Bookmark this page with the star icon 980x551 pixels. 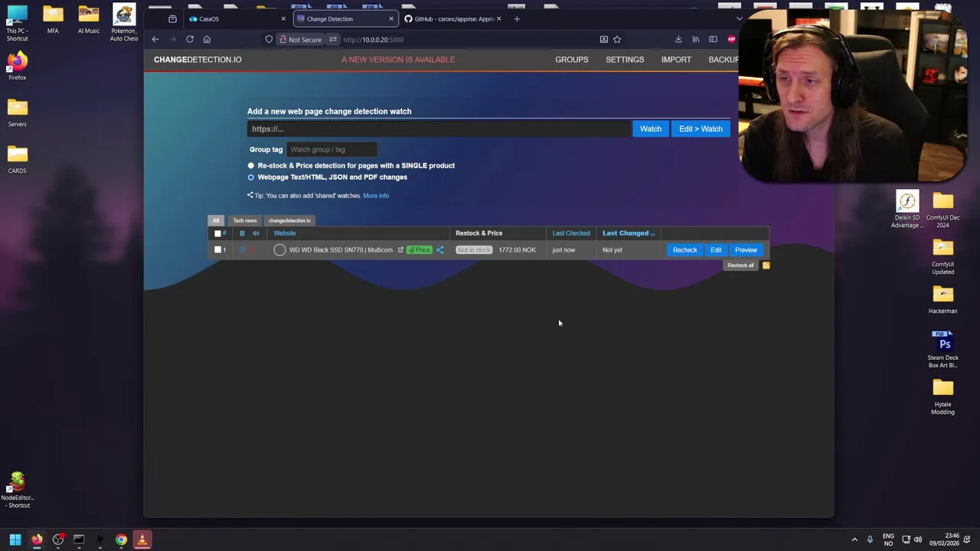617,39
